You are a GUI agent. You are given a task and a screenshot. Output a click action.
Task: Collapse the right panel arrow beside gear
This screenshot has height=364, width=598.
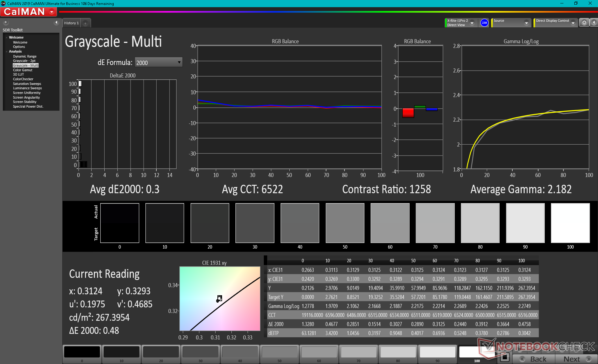(x=594, y=23)
